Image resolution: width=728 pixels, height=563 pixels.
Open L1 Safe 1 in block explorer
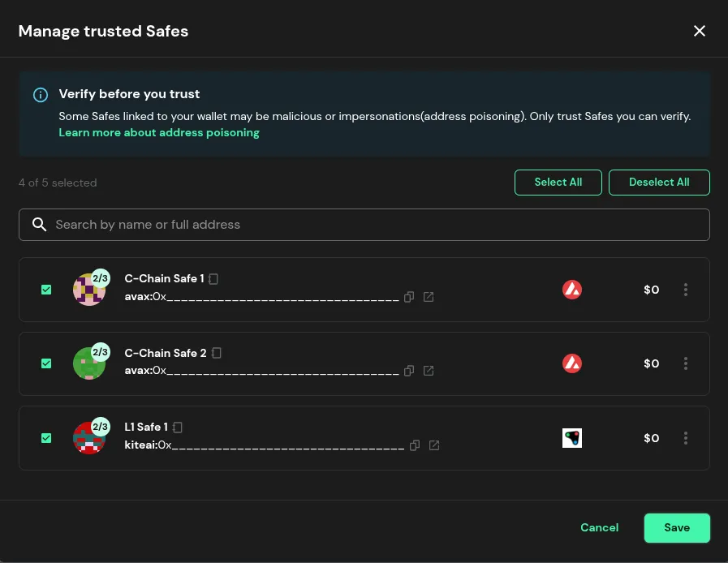click(434, 445)
